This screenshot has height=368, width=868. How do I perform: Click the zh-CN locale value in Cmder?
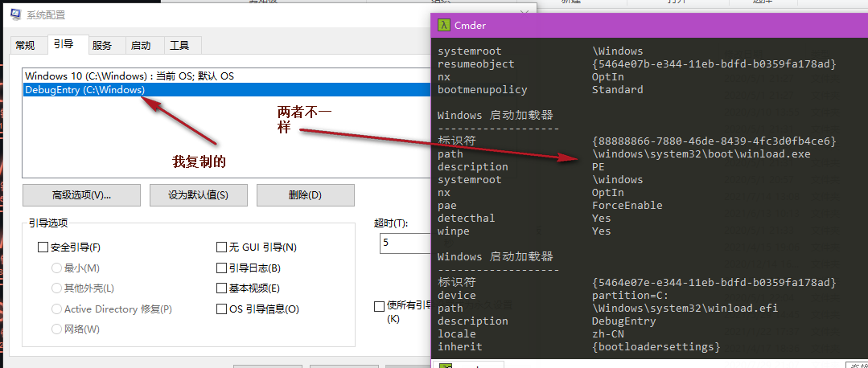(x=608, y=333)
